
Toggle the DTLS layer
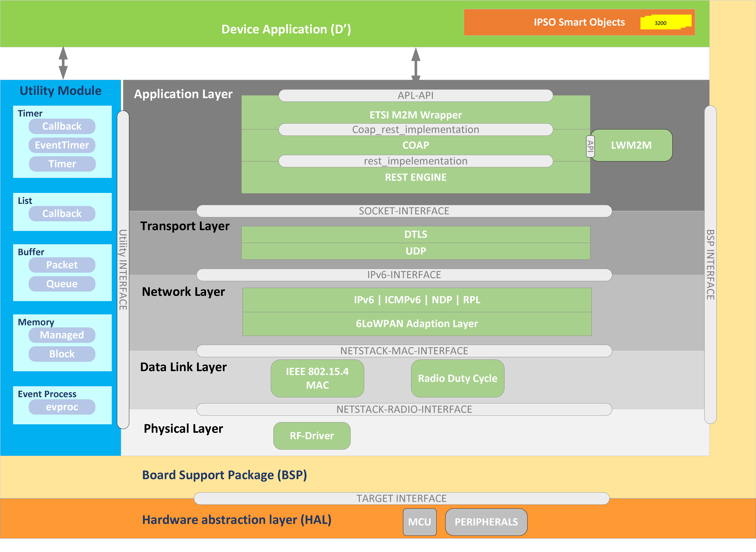point(416,235)
